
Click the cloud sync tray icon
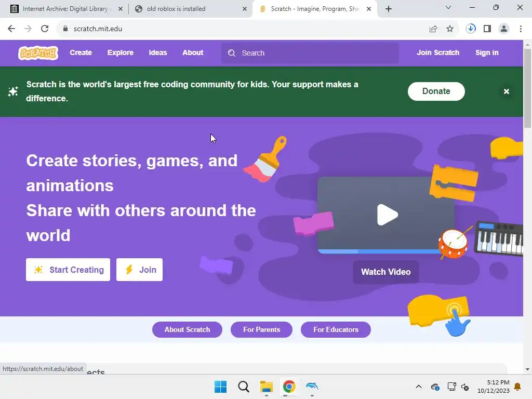(435, 387)
